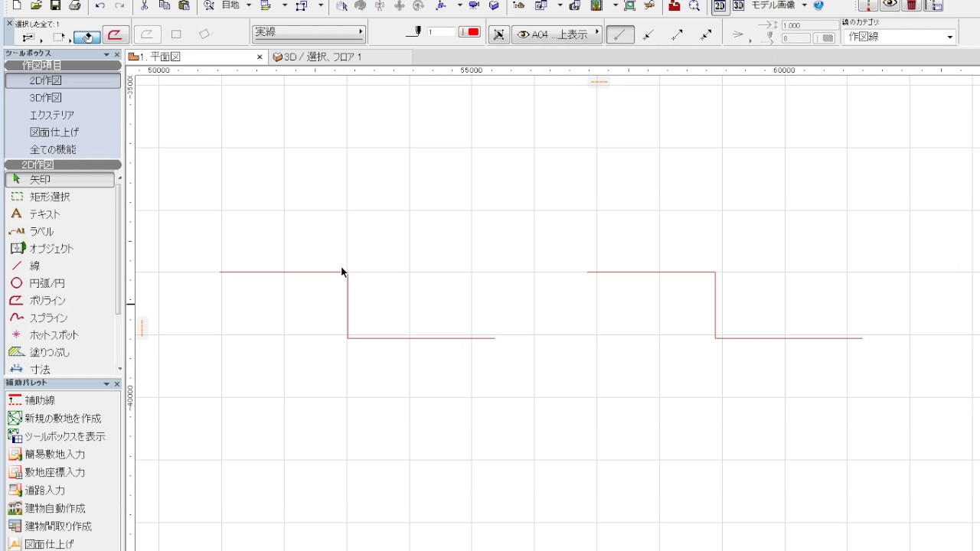Click the pen weight number field
This screenshot has height=551, width=980.
click(441, 32)
